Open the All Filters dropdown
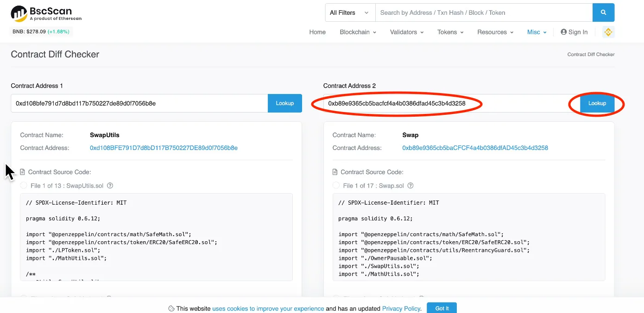 pos(350,13)
